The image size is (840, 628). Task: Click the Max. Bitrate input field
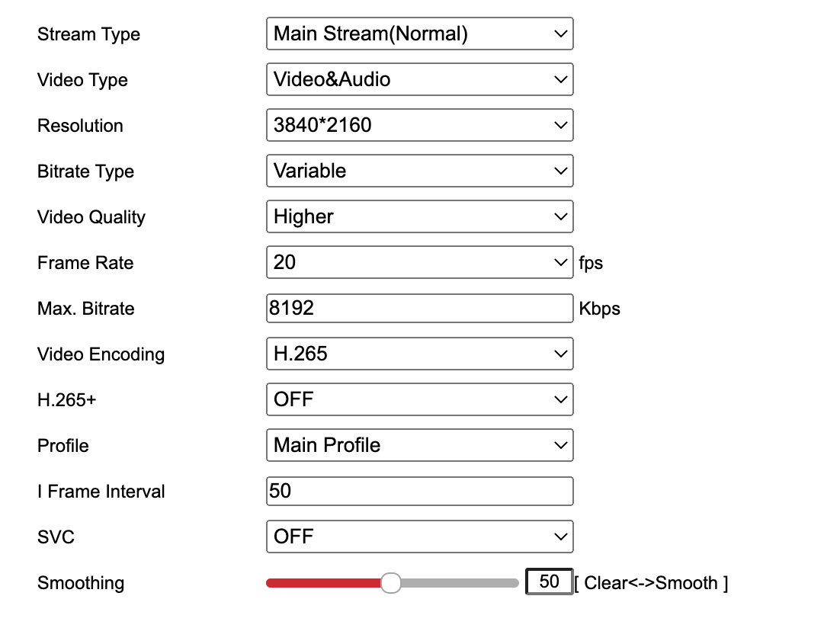pos(419,309)
